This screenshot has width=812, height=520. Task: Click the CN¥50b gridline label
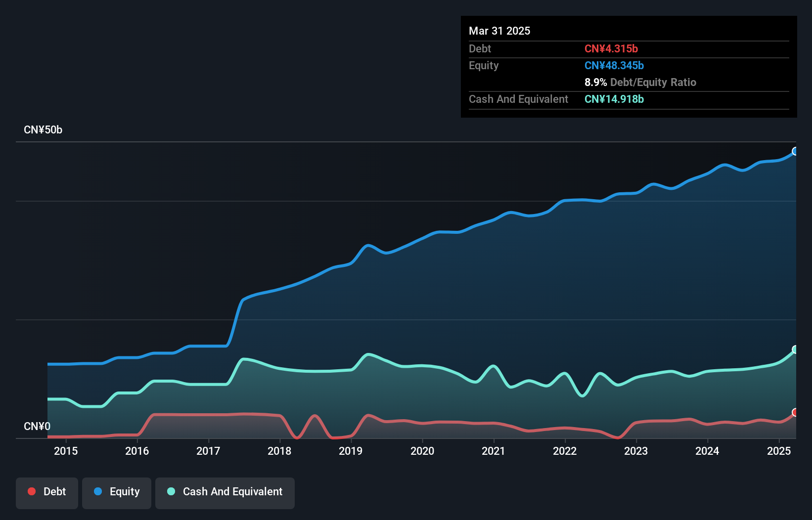coord(43,130)
